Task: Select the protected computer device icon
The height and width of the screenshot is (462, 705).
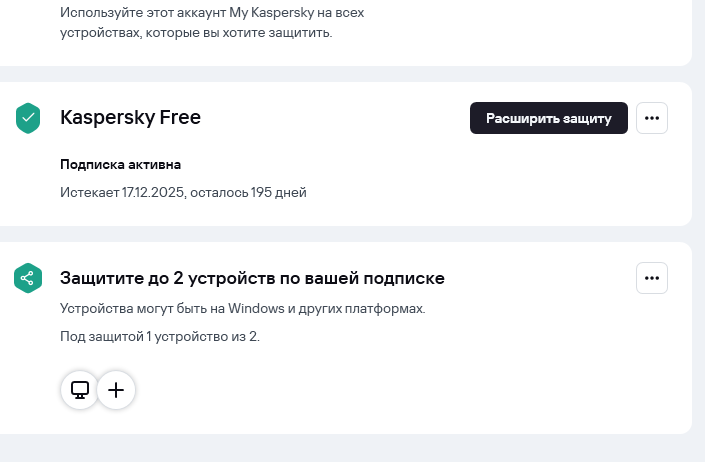Action: (x=80, y=389)
